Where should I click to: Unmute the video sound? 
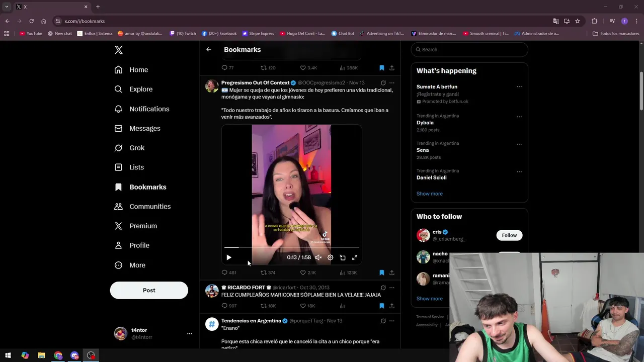318,257
